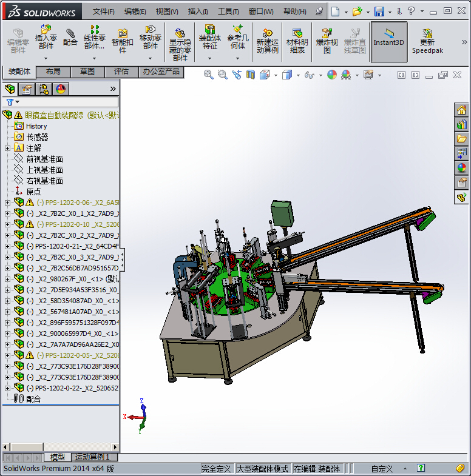Click the New document icon
Image resolution: width=471 pixels, height=476 pixels.
tap(335, 12)
